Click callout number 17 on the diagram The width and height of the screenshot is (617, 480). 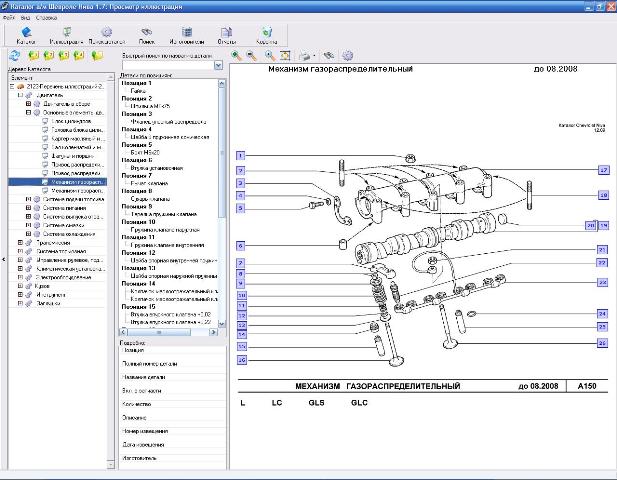[603, 170]
